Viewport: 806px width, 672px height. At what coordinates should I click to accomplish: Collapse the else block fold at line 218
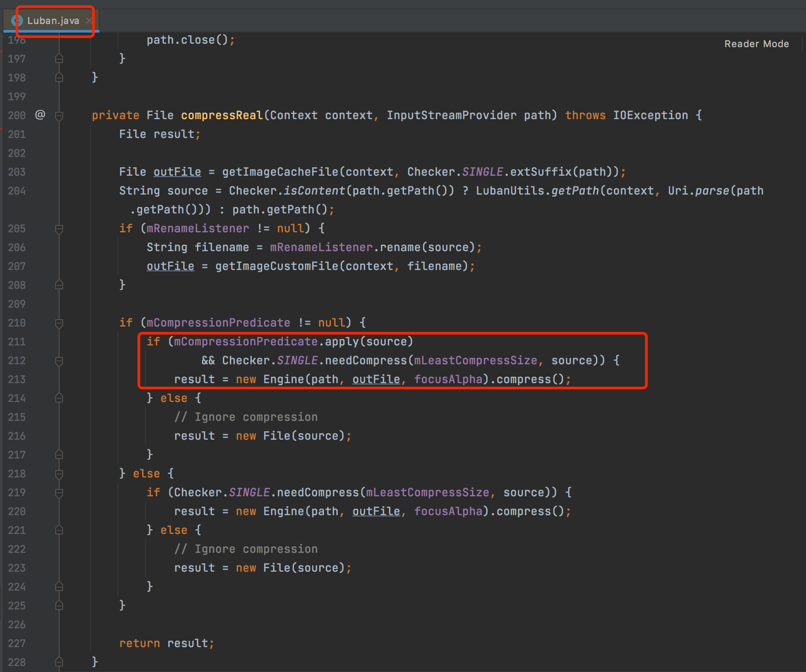coord(59,474)
